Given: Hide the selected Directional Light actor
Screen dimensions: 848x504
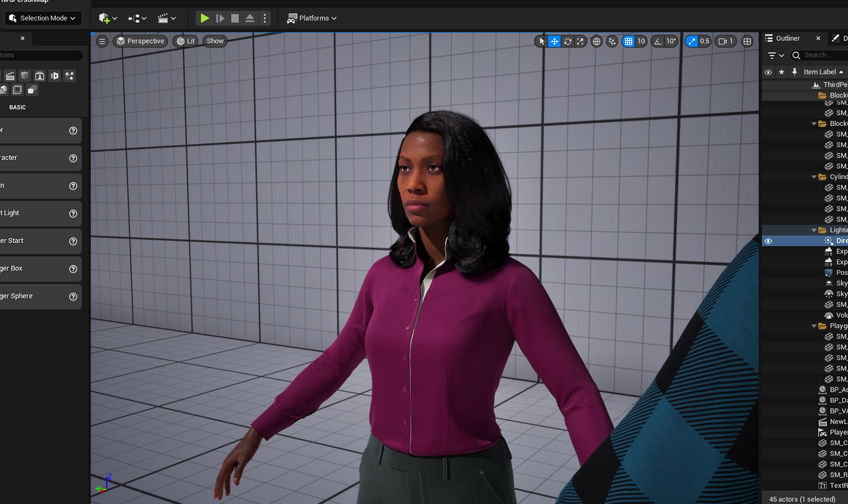Looking at the screenshot, I should coord(768,241).
